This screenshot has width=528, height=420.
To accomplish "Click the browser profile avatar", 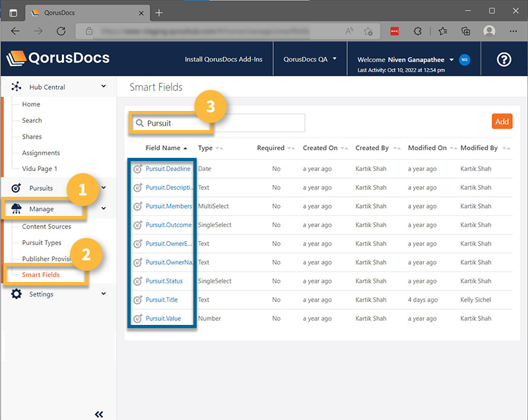I will [x=489, y=31].
